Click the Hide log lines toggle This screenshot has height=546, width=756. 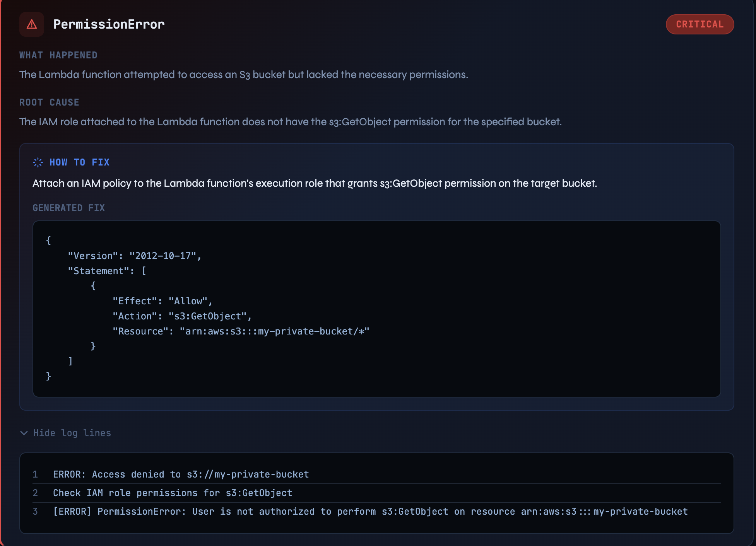click(72, 433)
